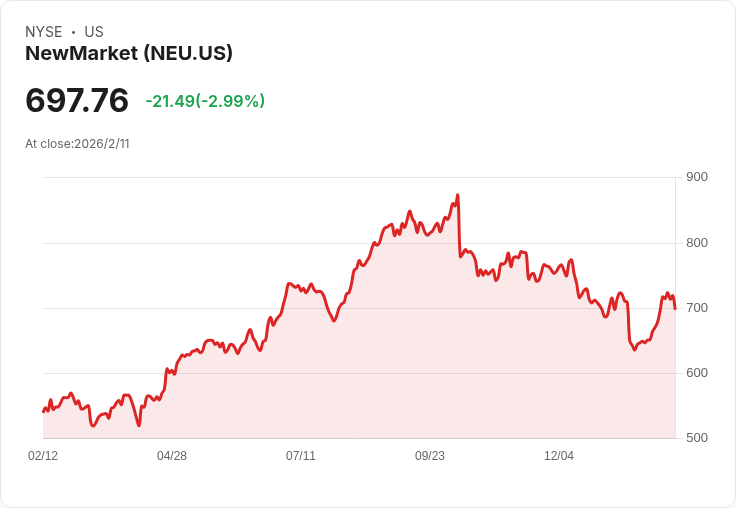Select the At close:2026/2/11 timestamp
This screenshot has width=736, height=508.
(77, 144)
